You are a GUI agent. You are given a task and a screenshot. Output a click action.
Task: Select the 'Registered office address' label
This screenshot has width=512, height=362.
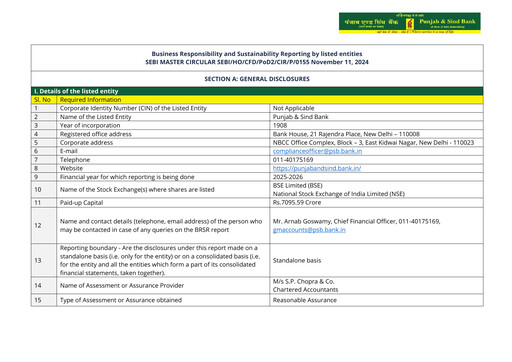pos(96,134)
